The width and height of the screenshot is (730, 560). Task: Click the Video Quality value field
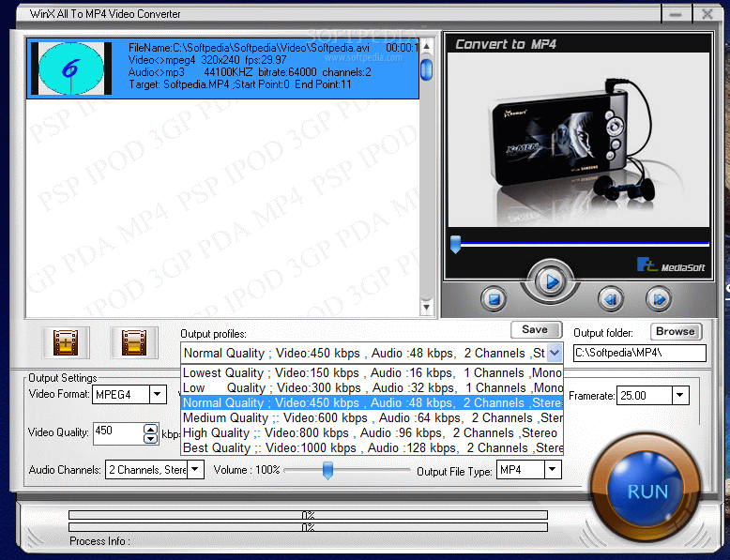click(119, 433)
